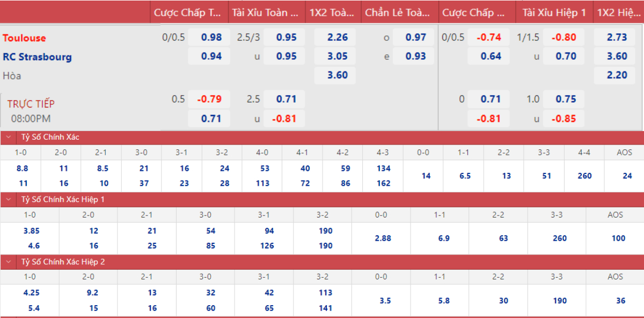644x318 pixels.
Task: Pick first-half over odds -0.80
Action: 566,38
